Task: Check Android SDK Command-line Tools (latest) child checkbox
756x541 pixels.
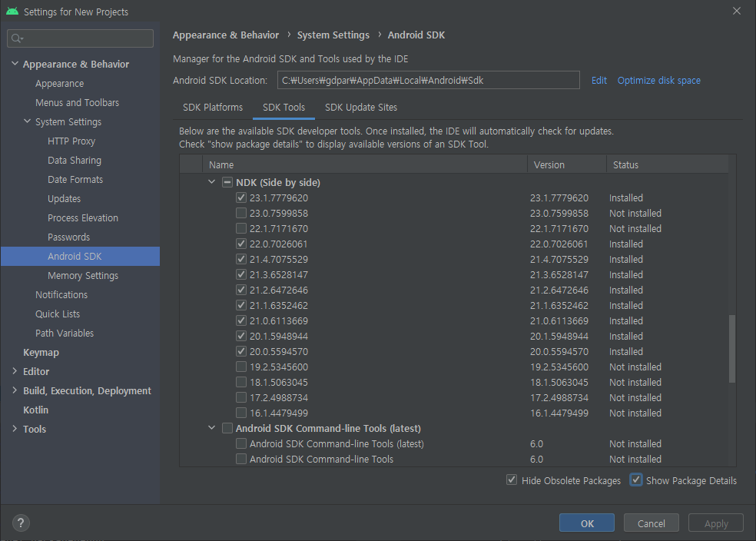Action: click(x=241, y=443)
